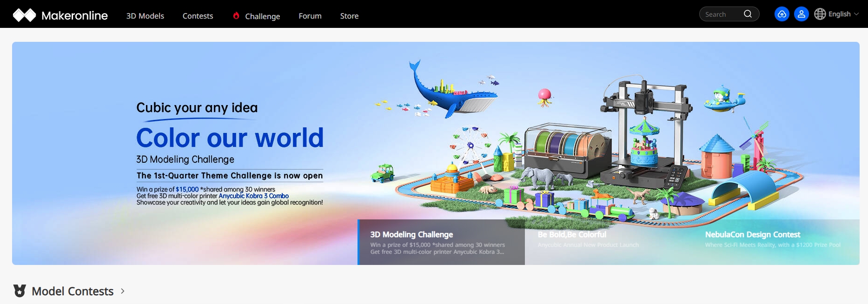Go to the Contests page
This screenshot has height=304, width=868.
(198, 16)
